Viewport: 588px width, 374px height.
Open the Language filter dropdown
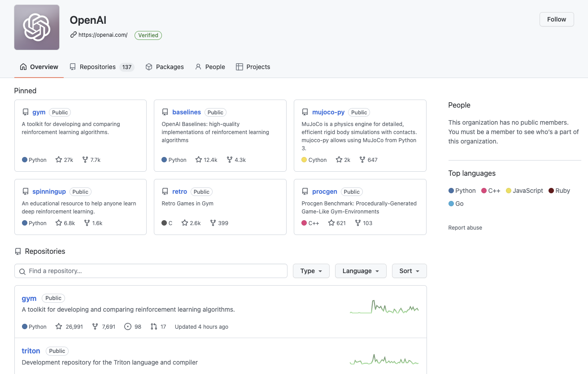click(x=361, y=271)
